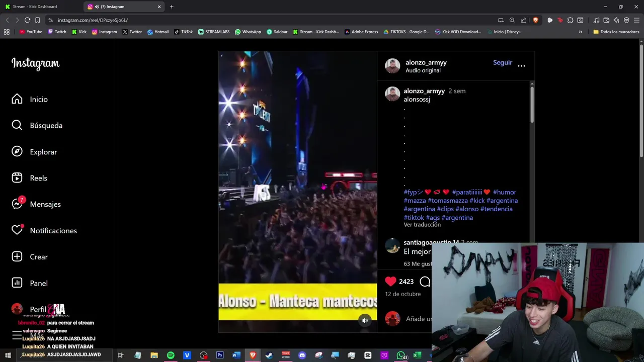Open Spotify from the taskbar
Image resolution: width=644 pixels, height=362 pixels.
pos(171,355)
